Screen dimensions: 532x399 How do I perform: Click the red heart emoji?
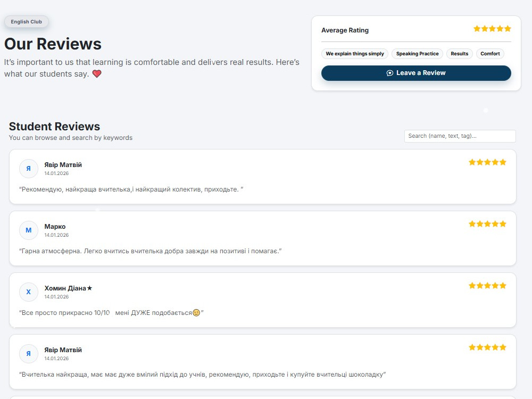point(97,73)
